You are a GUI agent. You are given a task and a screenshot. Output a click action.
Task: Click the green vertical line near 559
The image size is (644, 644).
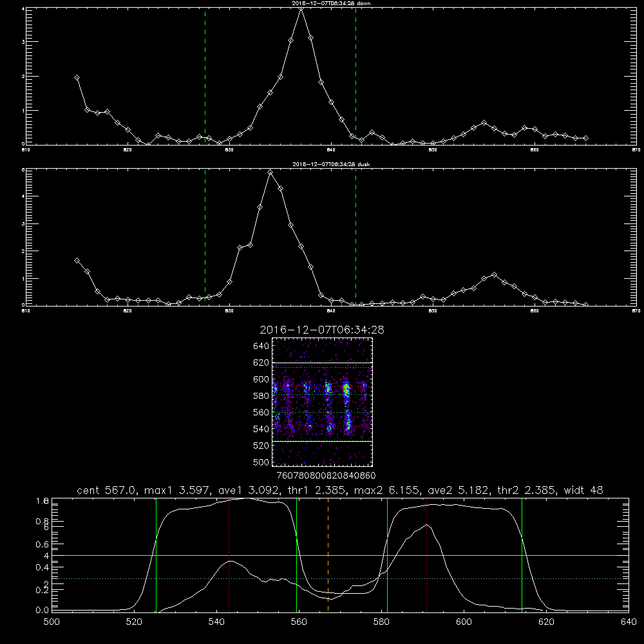point(296,554)
